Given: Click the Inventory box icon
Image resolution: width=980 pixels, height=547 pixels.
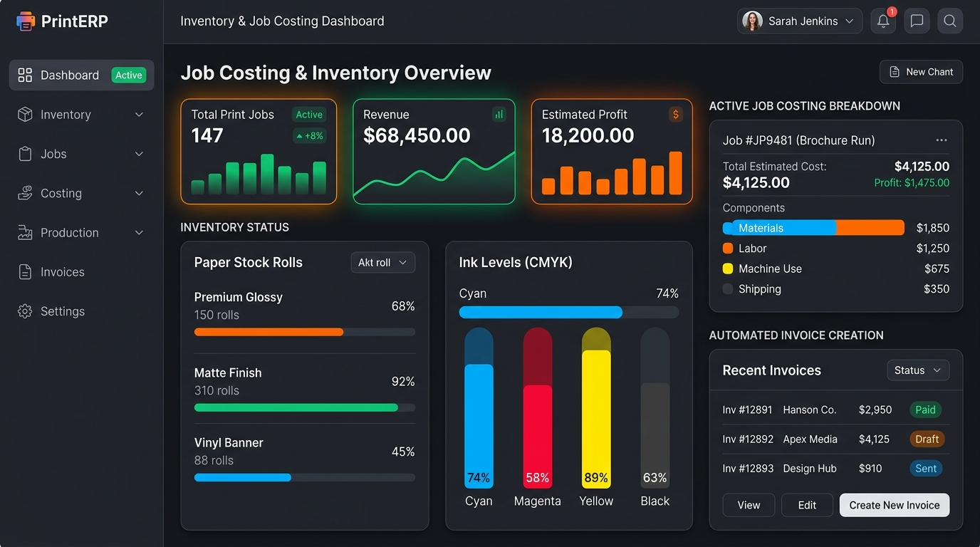Looking at the screenshot, I should [x=25, y=115].
